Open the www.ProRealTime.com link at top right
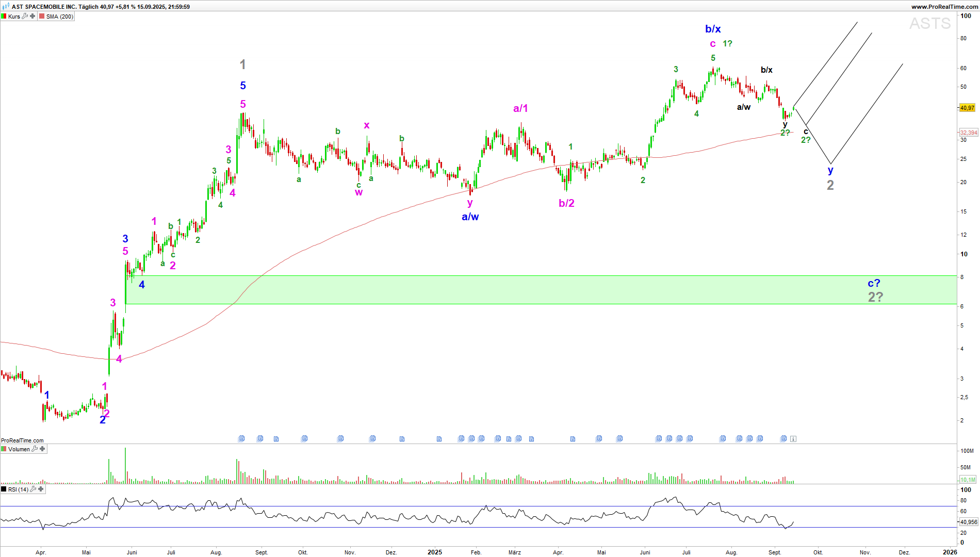Screen dimensions: 980x557 [x=944, y=7]
